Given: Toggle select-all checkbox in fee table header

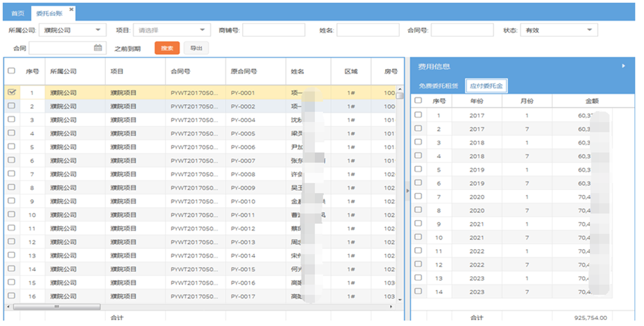Looking at the screenshot, I should pos(418,100).
